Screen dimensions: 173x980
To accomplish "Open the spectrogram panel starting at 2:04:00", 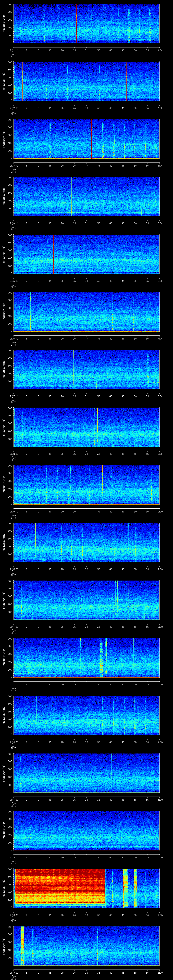I will [x=87, y=196].
